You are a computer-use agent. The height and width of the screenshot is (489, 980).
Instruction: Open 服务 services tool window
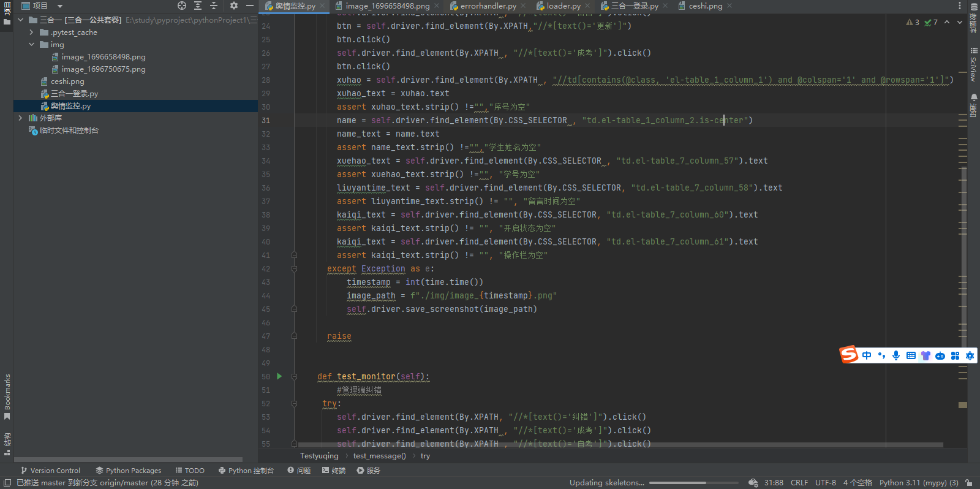(x=369, y=471)
